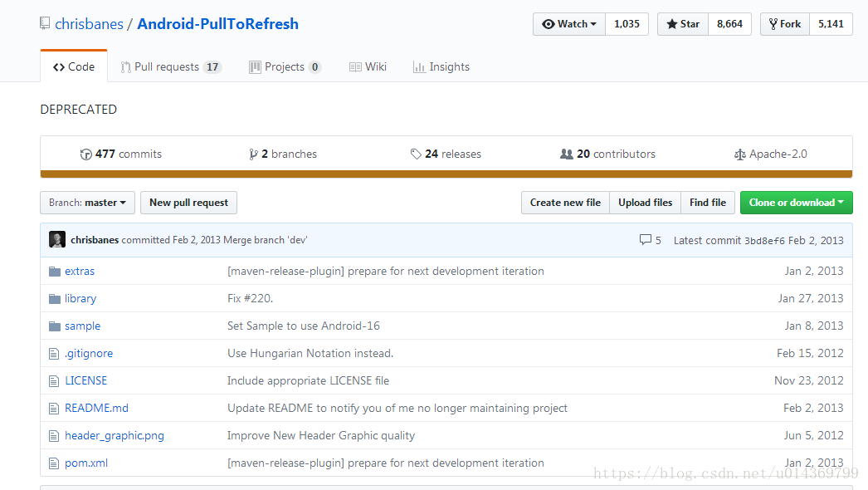The image size is (868, 490).
Task: Open the LICENSE file
Action: click(x=85, y=381)
